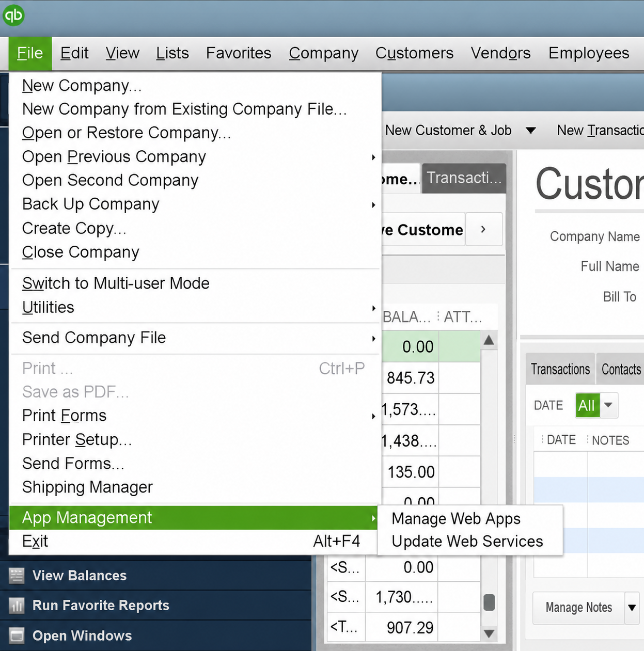Click the ATTACH column header
Image resolution: width=644 pixels, height=651 pixels.
[463, 317]
